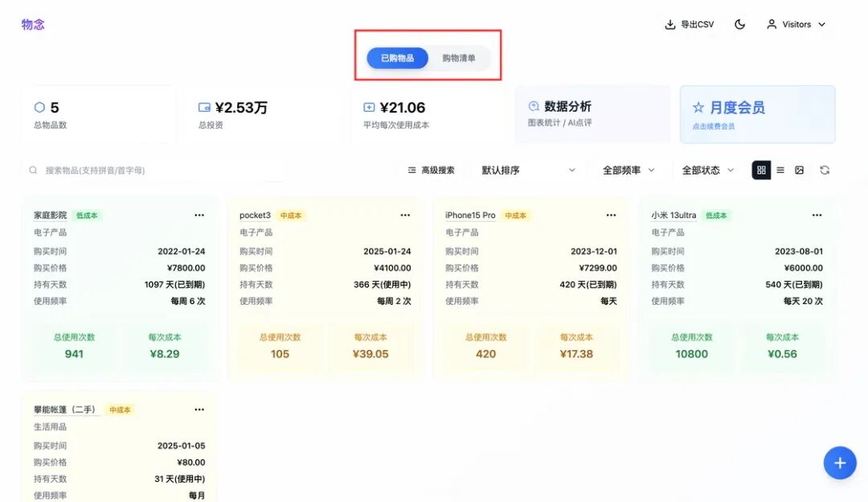
Task: Click 低成本 tag on 家庭影院
Action: pos(87,216)
